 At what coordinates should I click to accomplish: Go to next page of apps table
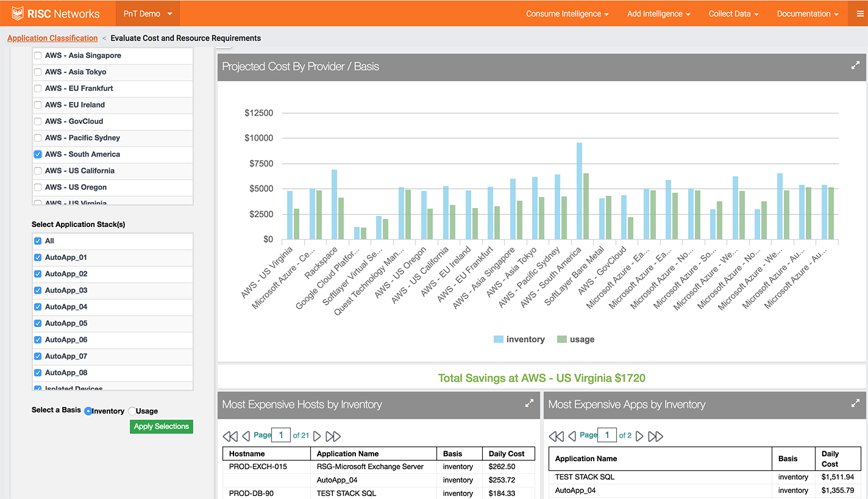[639, 436]
